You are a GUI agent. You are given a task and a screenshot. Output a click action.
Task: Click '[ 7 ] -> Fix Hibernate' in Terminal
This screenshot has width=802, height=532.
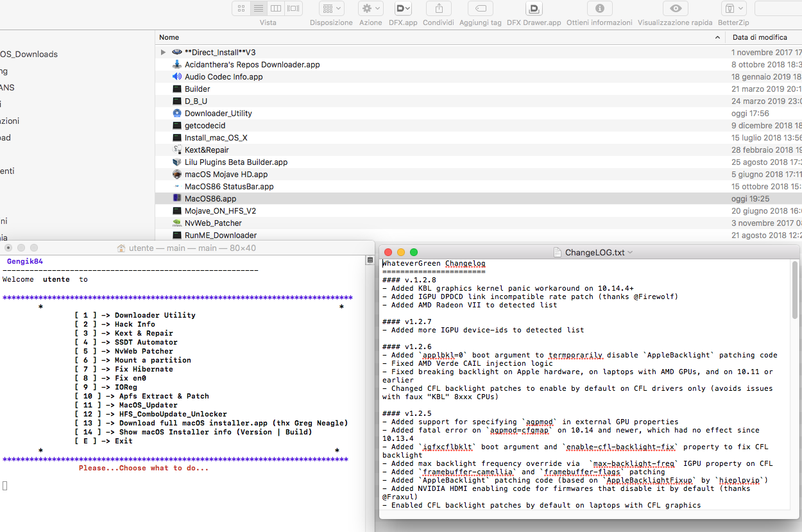pyautogui.click(x=124, y=369)
